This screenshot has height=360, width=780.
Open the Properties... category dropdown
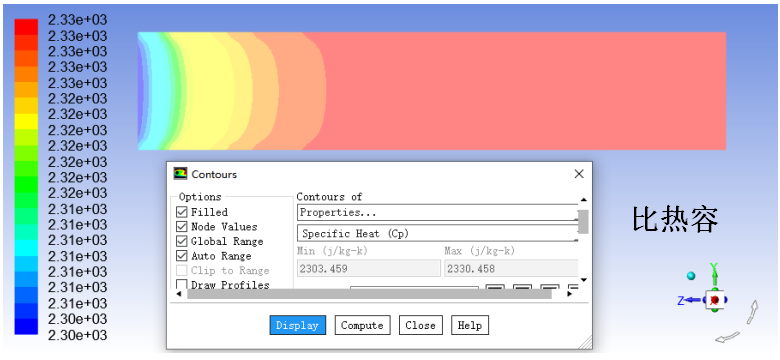coord(437,212)
